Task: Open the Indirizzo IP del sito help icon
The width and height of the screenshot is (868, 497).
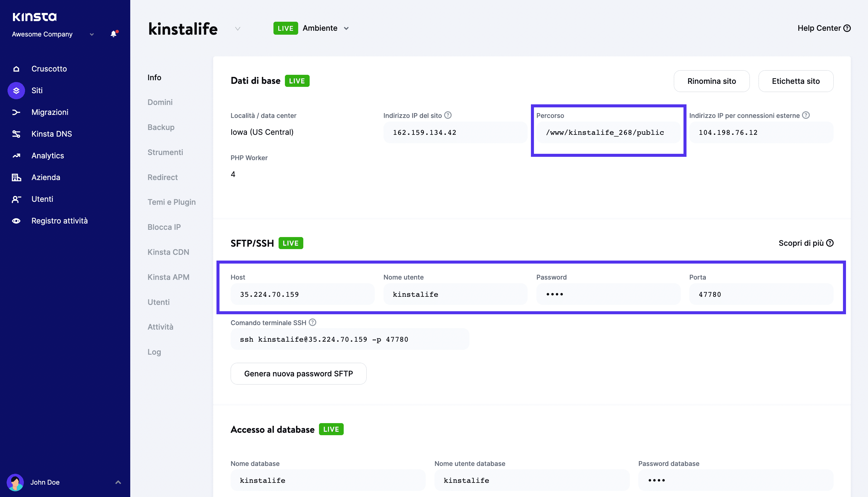Action: click(448, 115)
